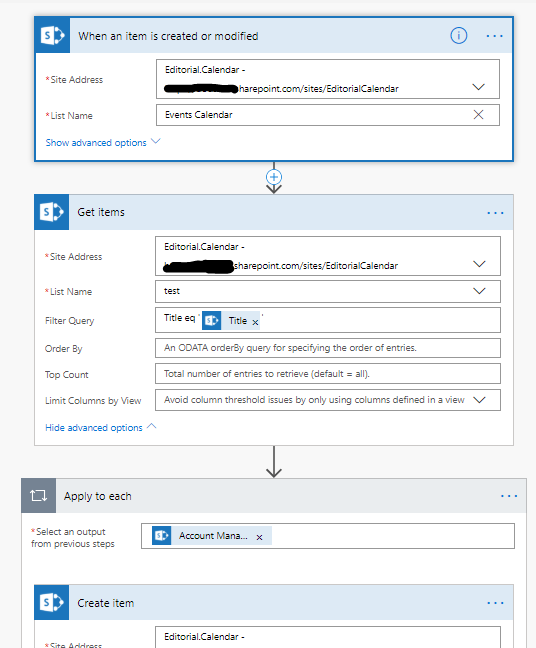Viewport: 536px width, 648px height.
Task: Click SharePoint icon inside the Title token
Action: pyautogui.click(x=212, y=321)
